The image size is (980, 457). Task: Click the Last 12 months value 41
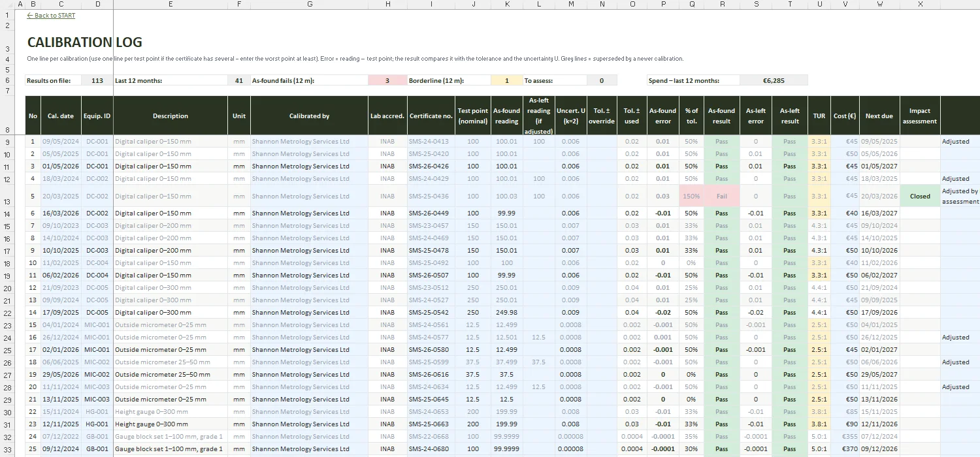click(x=238, y=80)
